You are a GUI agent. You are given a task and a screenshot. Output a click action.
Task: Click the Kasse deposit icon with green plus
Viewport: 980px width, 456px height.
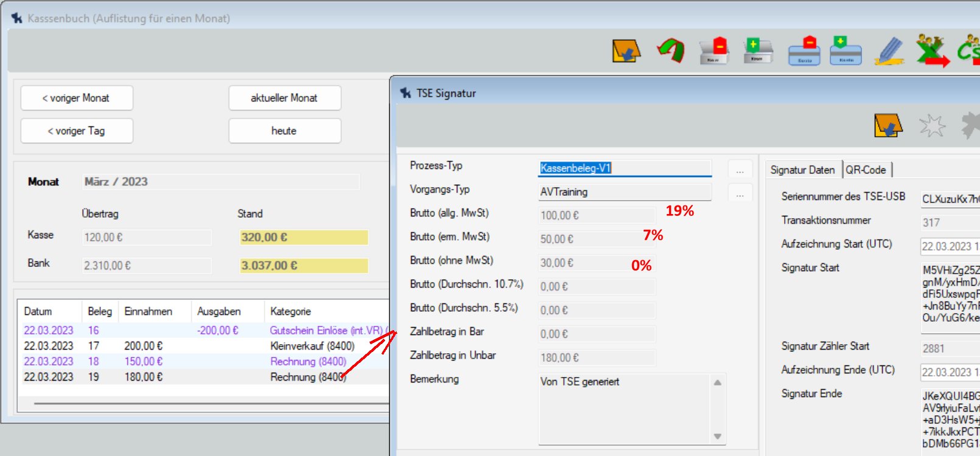click(757, 50)
